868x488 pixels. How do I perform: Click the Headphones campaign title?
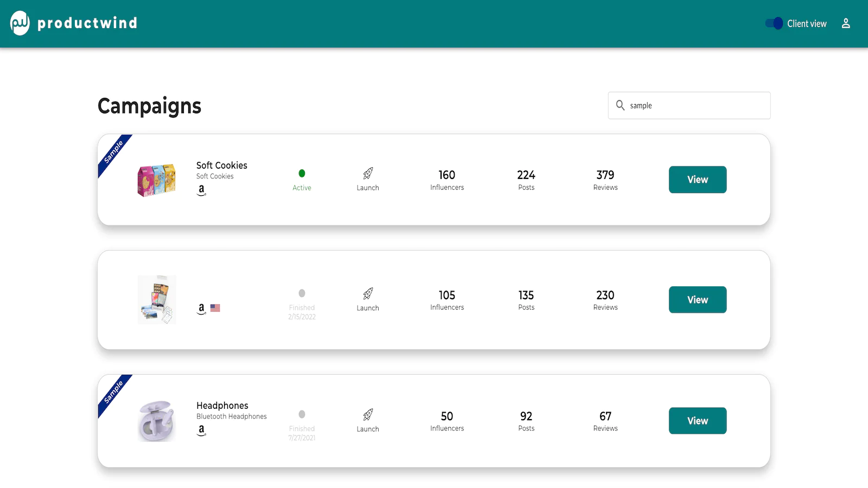tap(222, 406)
